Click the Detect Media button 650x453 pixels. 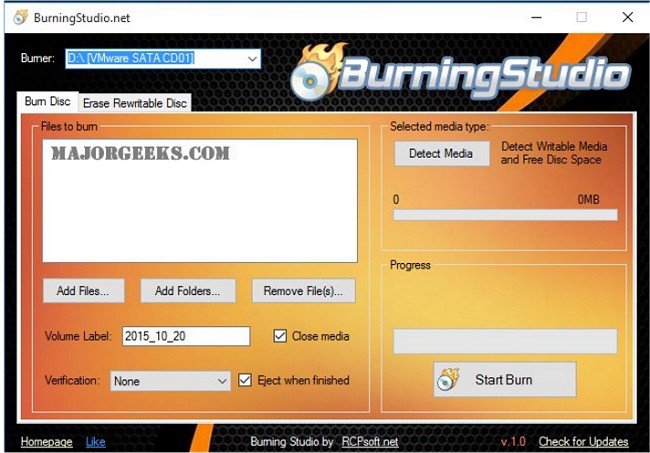pos(441,153)
